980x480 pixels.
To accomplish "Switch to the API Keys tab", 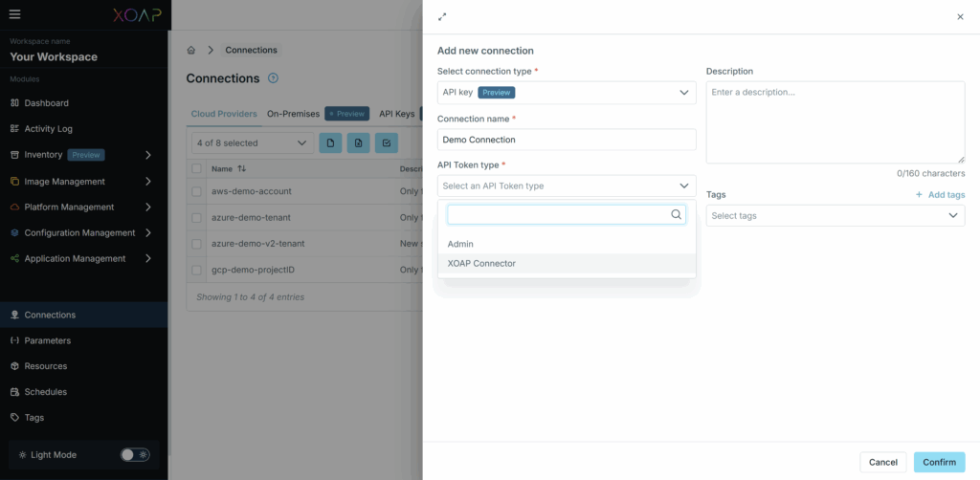I will [x=397, y=114].
